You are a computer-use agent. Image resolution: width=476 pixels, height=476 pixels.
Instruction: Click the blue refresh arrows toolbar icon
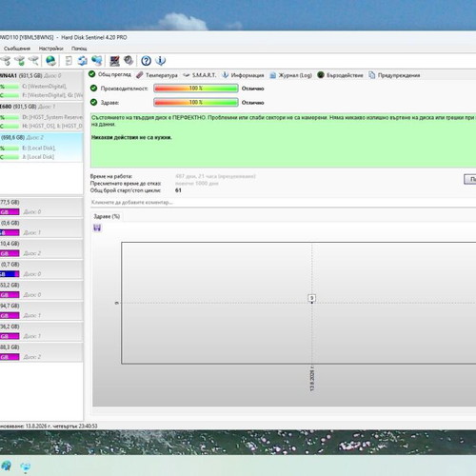pos(83,60)
